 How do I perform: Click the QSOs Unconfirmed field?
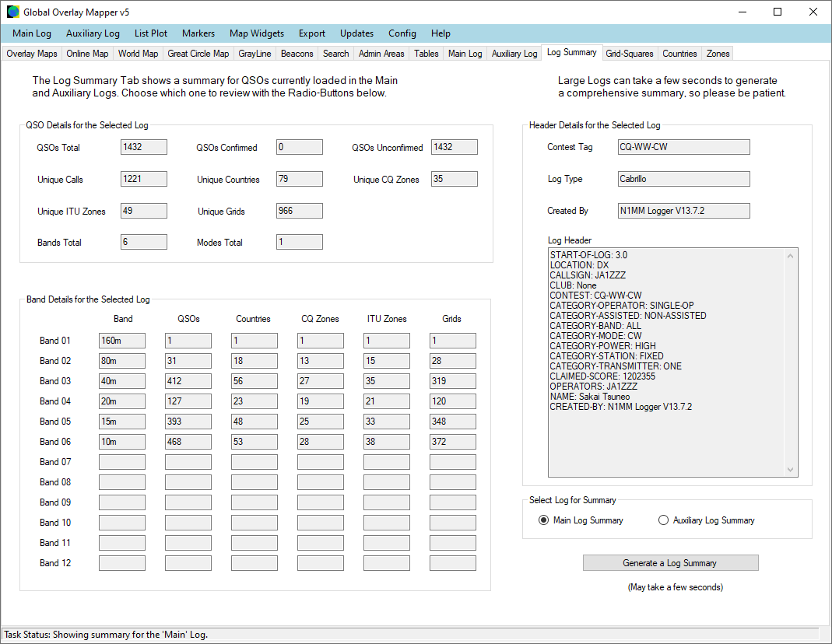point(455,147)
